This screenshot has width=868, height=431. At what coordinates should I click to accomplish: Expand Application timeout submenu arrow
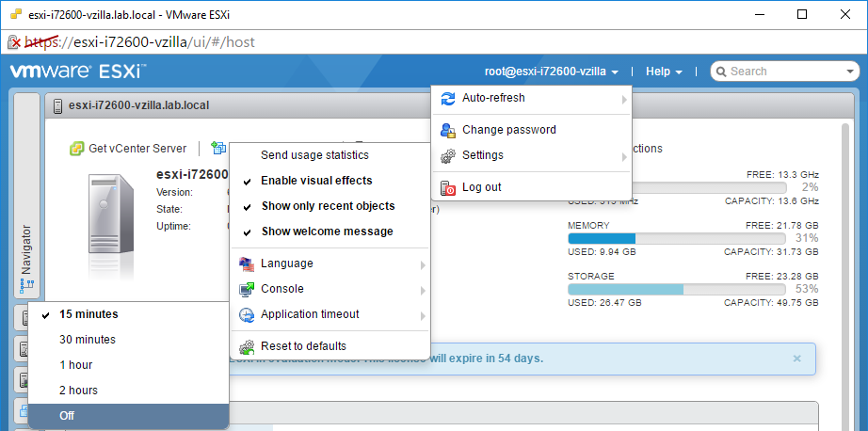tap(423, 316)
